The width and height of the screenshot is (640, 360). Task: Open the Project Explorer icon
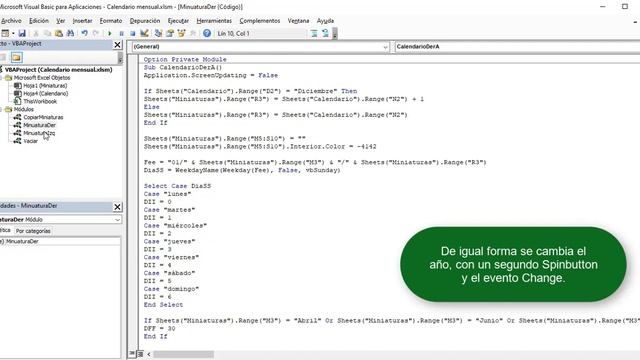pos(158,33)
